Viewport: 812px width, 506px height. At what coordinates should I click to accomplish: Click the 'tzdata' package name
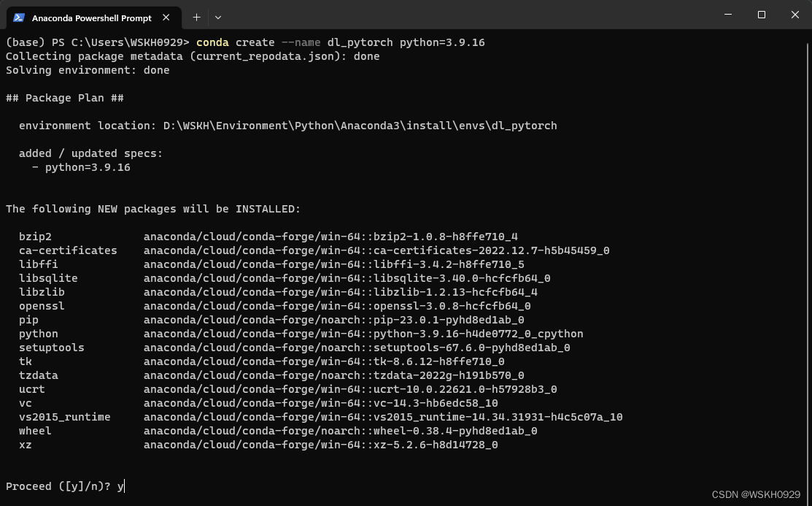click(39, 375)
